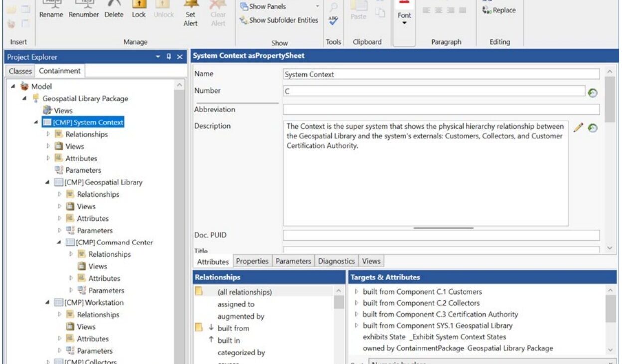Click the Replace button in Editing
The height and width of the screenshot is (364, 622).
point(499,10)
